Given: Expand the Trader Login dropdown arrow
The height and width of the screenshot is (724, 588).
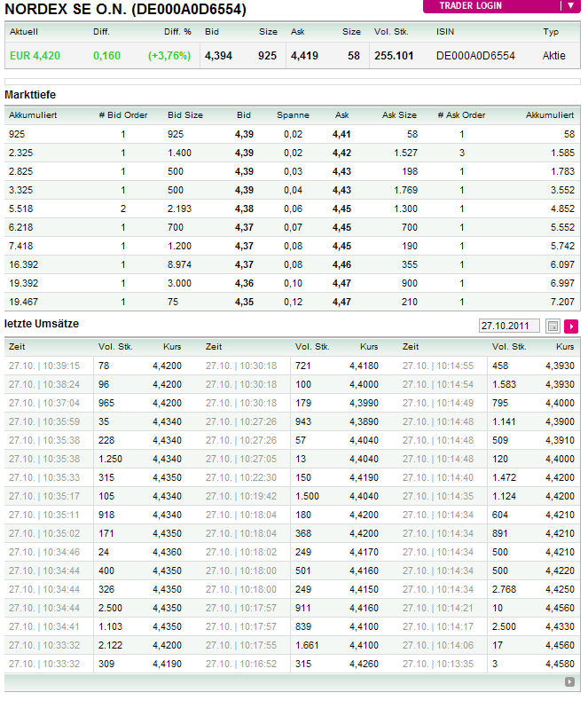Looking at the screenshot, I should (570, 5).
